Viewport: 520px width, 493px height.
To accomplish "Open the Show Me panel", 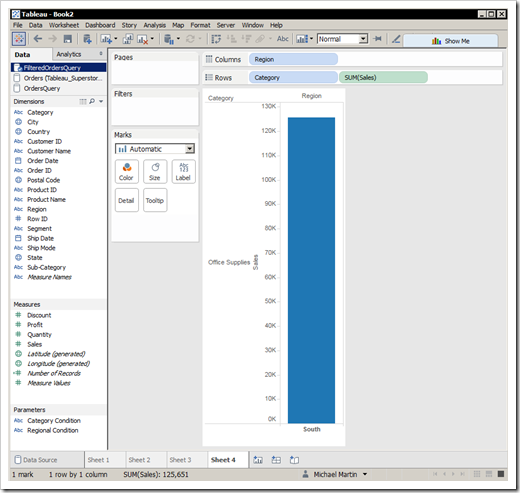I will coord(451,41).
